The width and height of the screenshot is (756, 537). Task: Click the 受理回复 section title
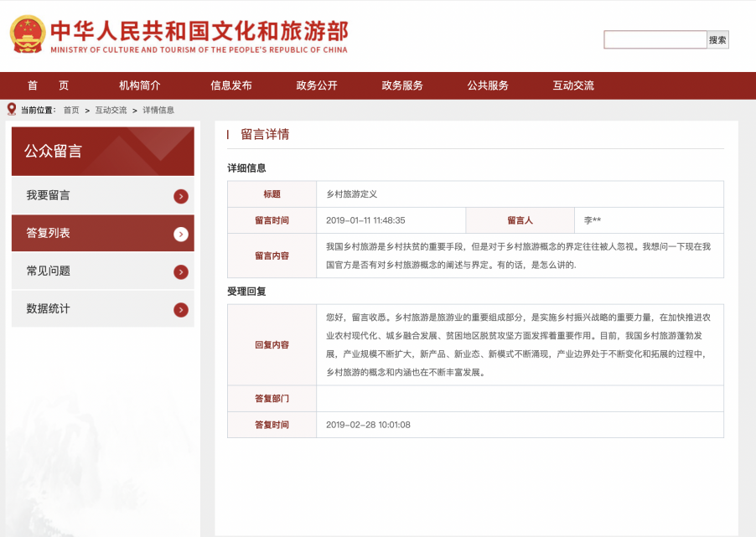point(246,292)
